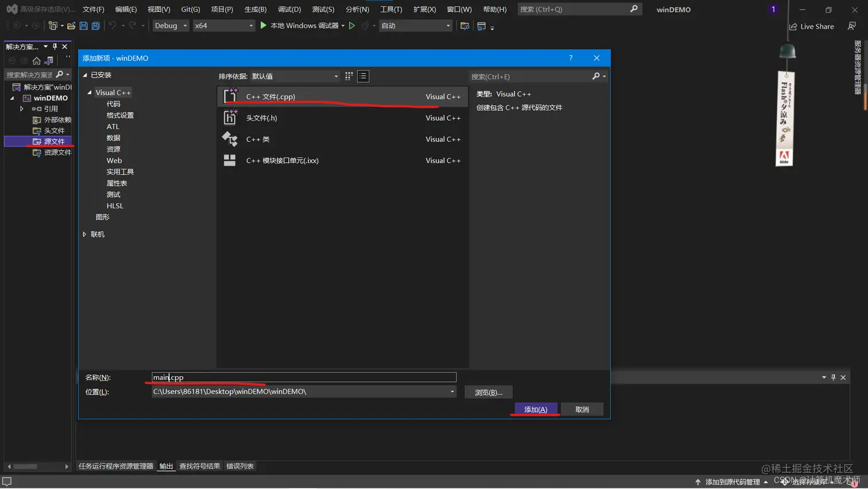
Task: Select the 源文件 folder in Solution Explorer
Action: point(54,141)
